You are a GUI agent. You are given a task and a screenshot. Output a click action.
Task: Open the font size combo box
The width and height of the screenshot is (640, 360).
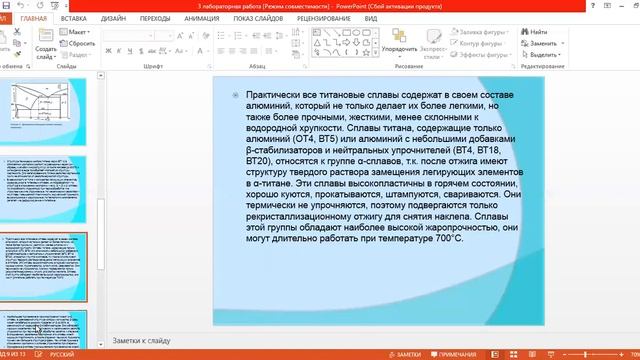point(164,36)
